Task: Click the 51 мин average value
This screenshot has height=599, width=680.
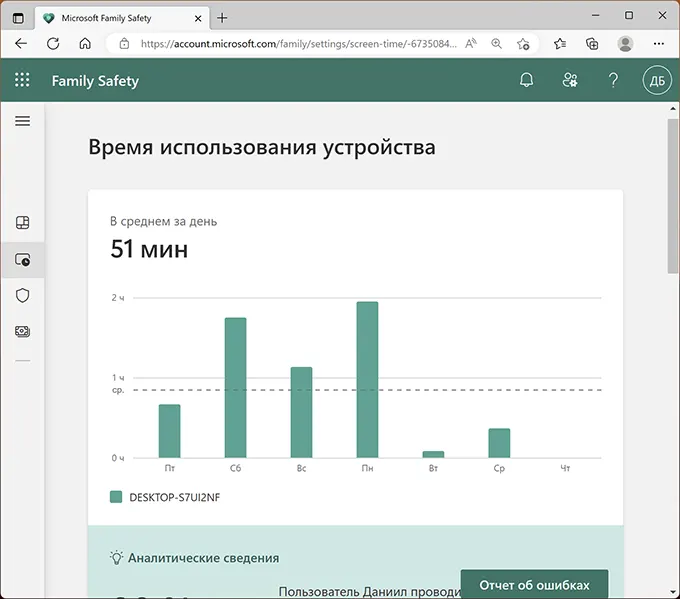Action: click(x=149, y=249)
